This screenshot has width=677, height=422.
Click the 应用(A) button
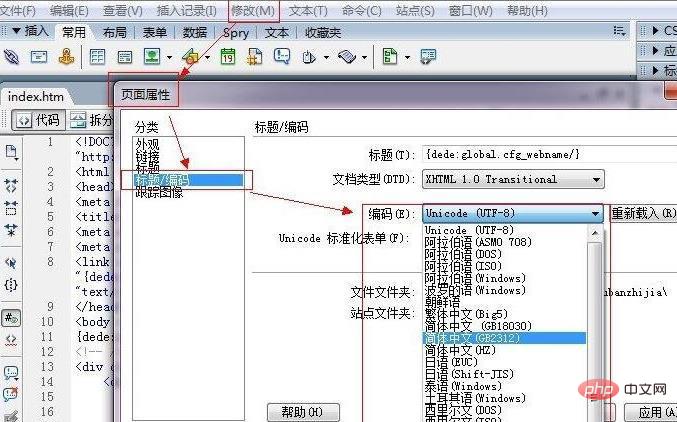651,412
